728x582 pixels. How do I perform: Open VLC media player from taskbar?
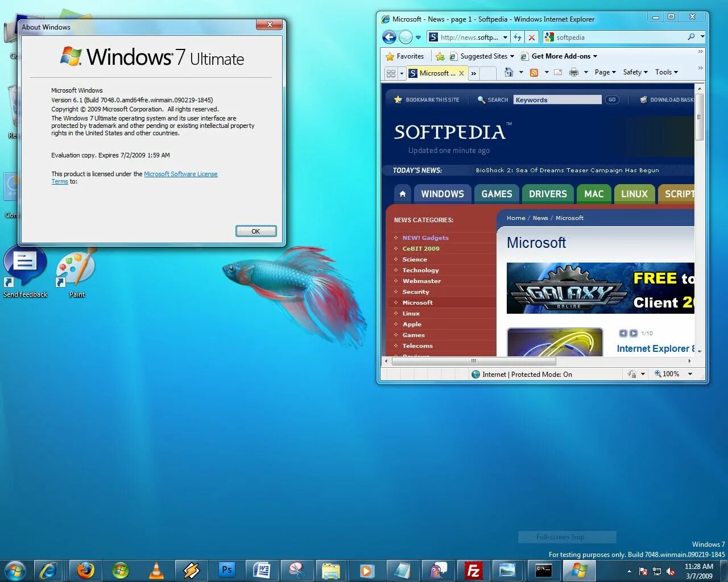[x=156, y=569]
